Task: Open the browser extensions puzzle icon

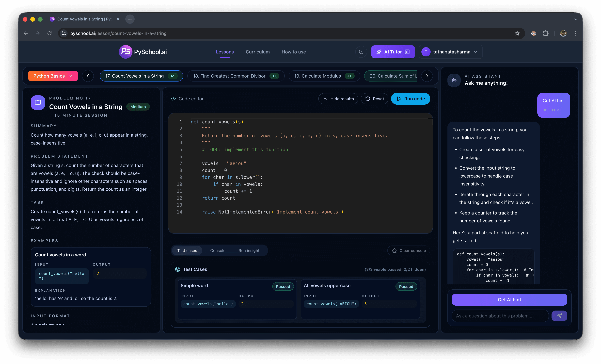Action: [546, 33]
